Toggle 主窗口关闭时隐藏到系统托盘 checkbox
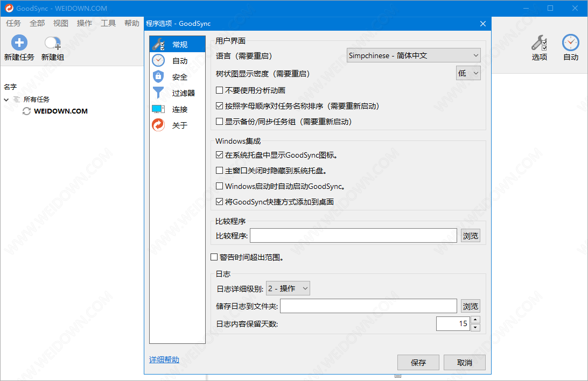Viewport: 588px width, 381px height. [x=219, y=171]
